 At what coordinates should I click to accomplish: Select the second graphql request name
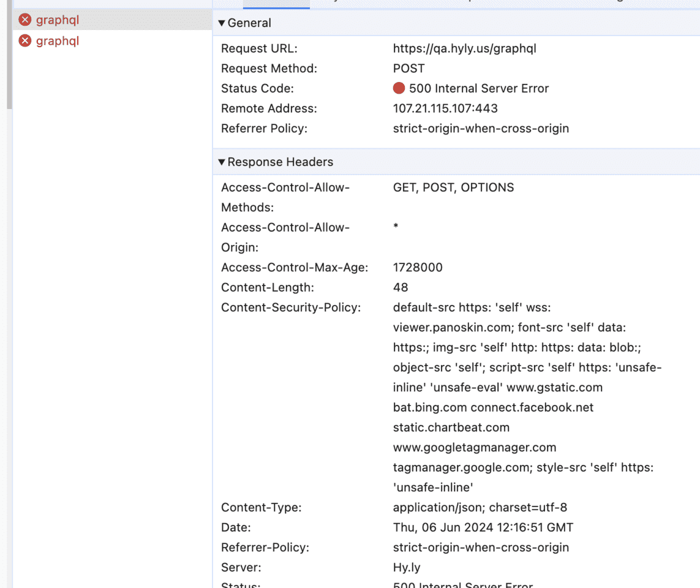[x=58, y=41]
